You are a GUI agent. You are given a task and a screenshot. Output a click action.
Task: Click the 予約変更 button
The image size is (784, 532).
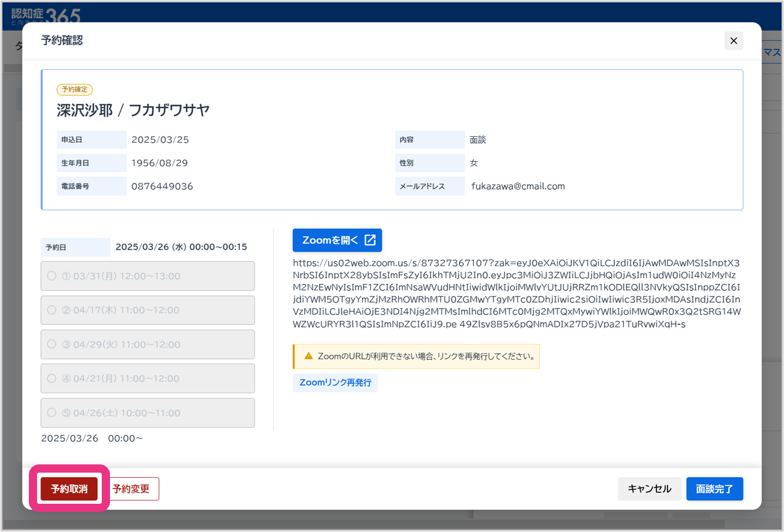click(x=131, y=489)
